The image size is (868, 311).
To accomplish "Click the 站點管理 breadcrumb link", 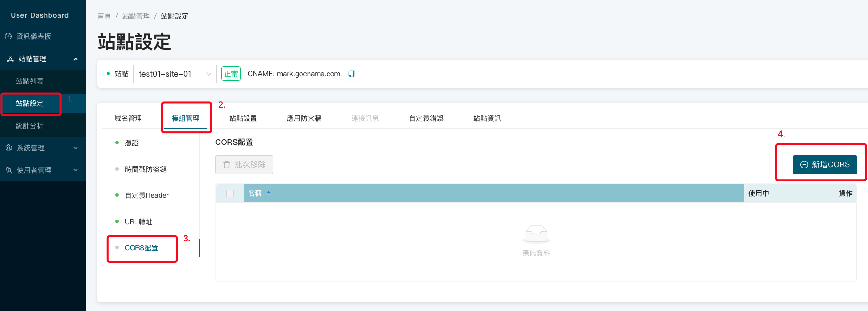I will 136,16.
